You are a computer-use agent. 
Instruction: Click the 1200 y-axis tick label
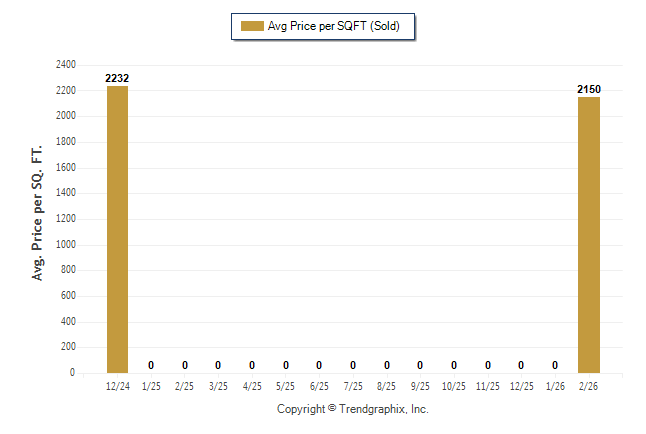coord(65,218)
